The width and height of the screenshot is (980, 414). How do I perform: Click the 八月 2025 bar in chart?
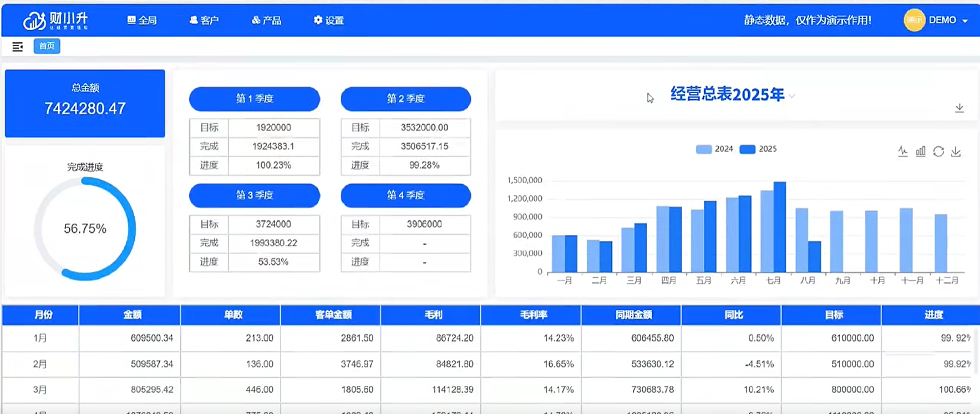click(x=815, y=257)
